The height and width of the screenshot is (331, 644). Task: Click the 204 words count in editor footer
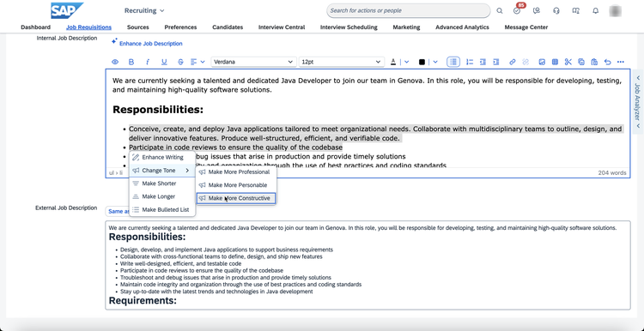click(x=612, y=172)
